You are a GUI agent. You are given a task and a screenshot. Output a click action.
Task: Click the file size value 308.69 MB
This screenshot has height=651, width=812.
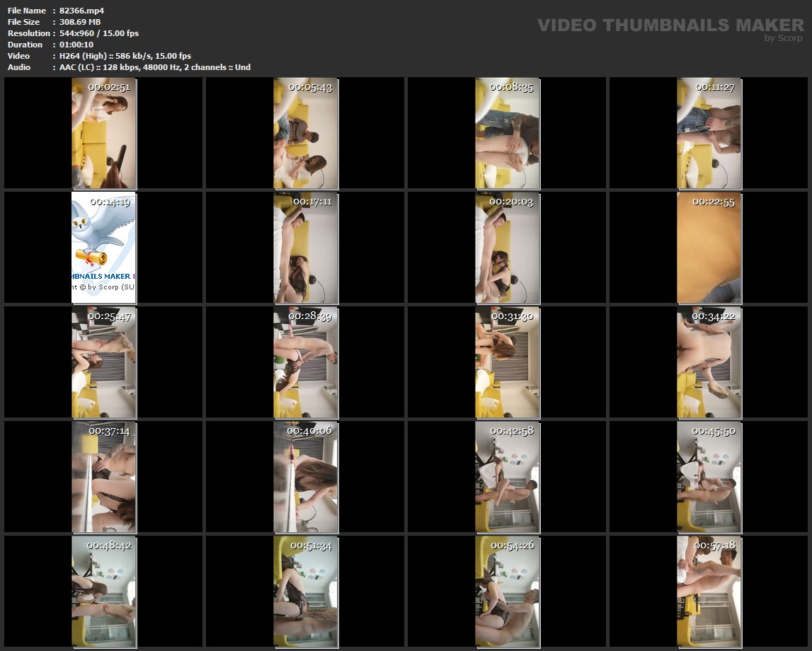point(80,22)
